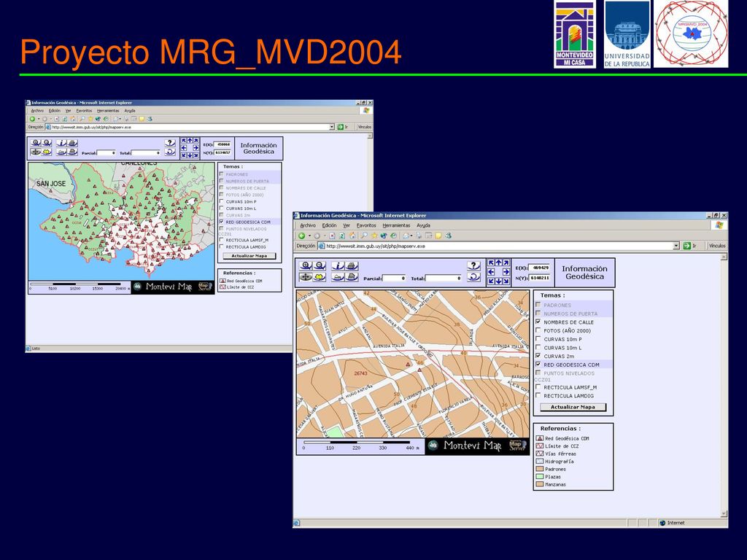The image size is (747, 560).
Task: Open Ver menu in front window
Action: point(347,225)
